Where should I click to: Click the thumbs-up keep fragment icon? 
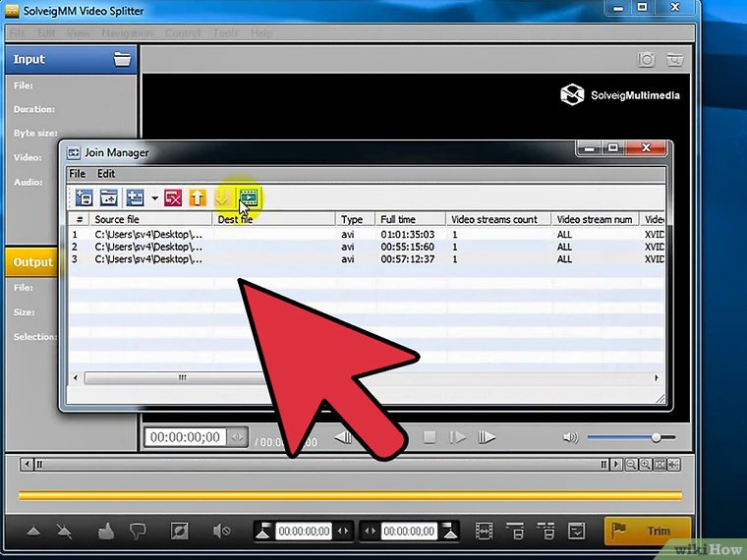[x=106, y=532]
